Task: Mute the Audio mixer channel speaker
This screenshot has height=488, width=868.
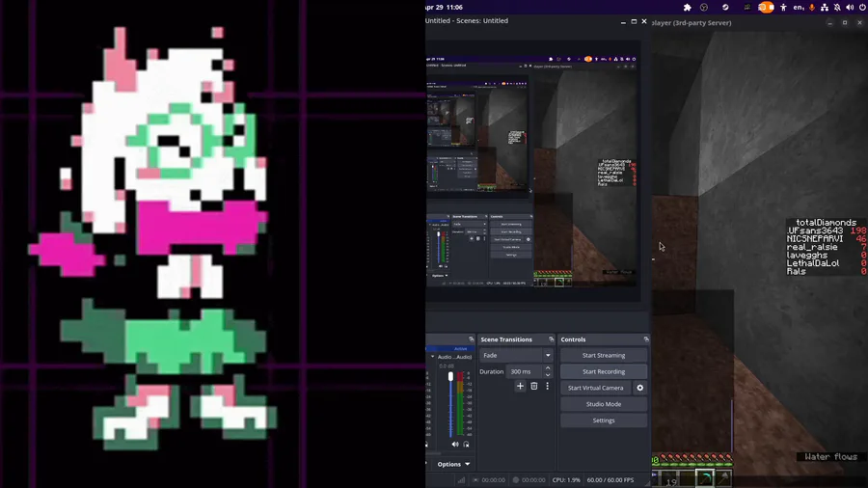Action: (x=455, y=444)
